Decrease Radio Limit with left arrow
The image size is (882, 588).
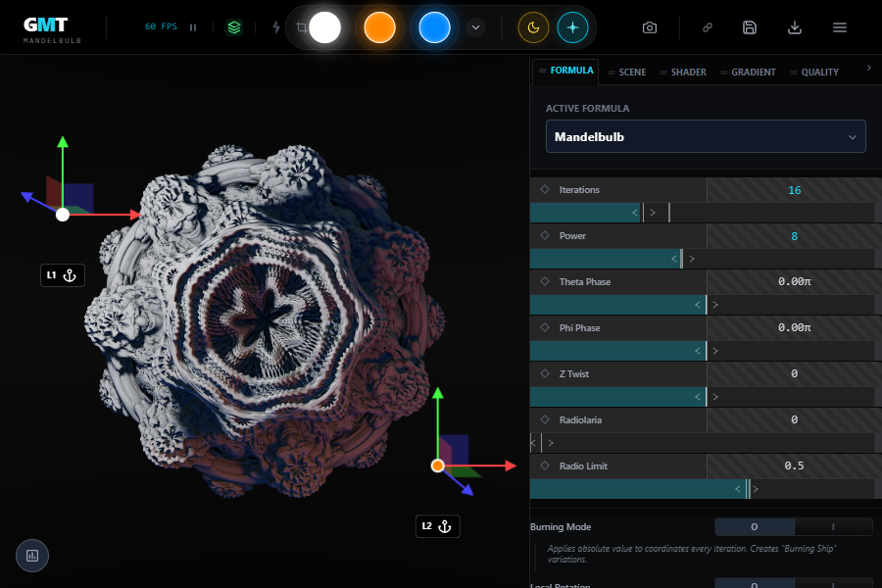click(737, 490)
